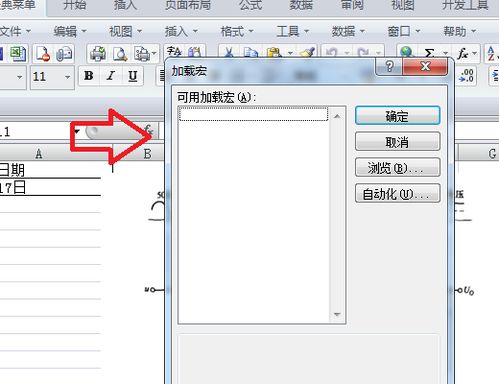499x384 pixels.
Task: Click the cell containing 日期
Action: click(x=50, y=170)
